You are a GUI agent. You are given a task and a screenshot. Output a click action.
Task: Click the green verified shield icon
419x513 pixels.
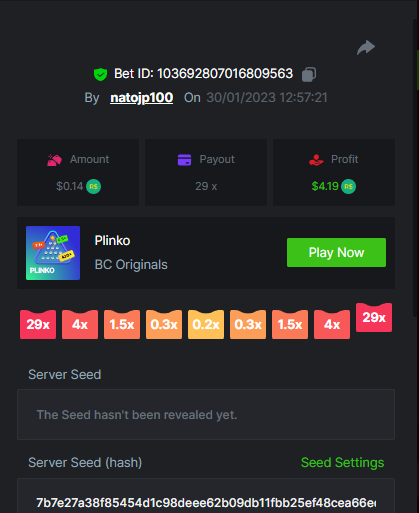pyautogui.click(x=100, y=74)
